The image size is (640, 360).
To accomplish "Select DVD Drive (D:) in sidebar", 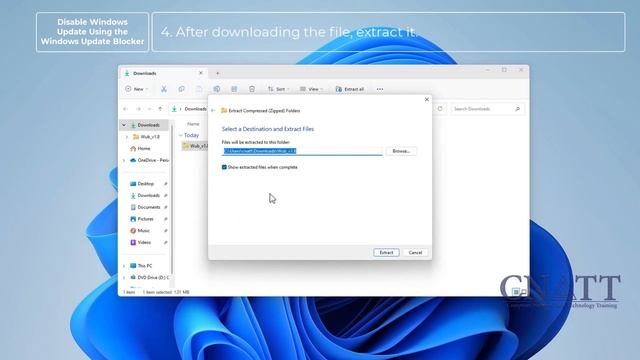I will coord(149,278).
